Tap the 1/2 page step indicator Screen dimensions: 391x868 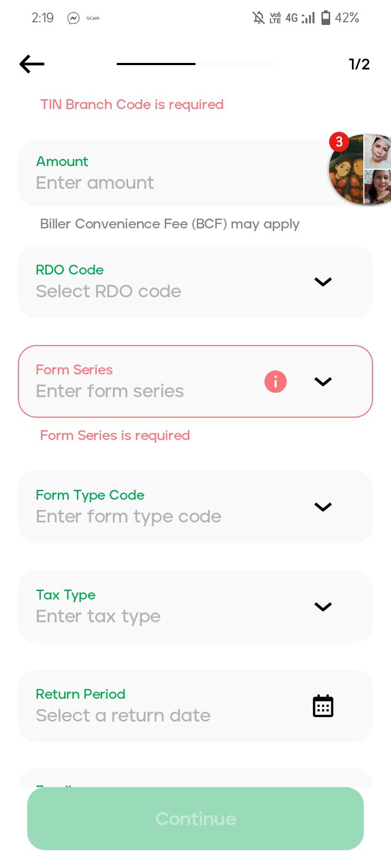(x=359, y=64)
